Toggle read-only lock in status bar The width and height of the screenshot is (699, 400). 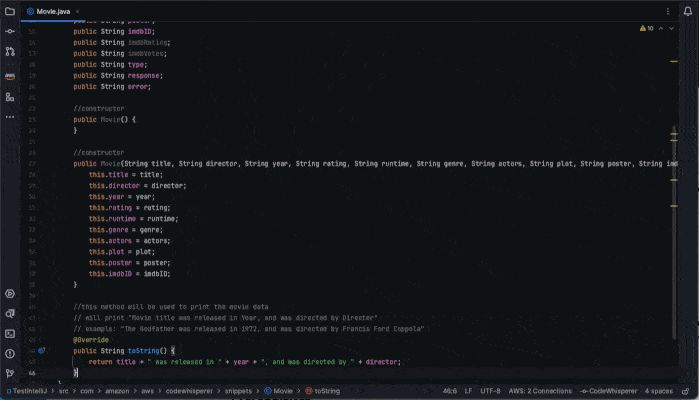[x=686, y=392]
